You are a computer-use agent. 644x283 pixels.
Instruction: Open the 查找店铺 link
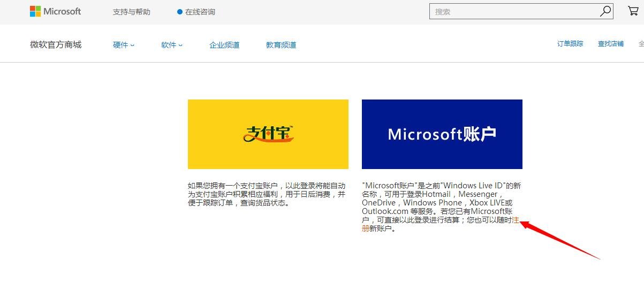point(610,44)
